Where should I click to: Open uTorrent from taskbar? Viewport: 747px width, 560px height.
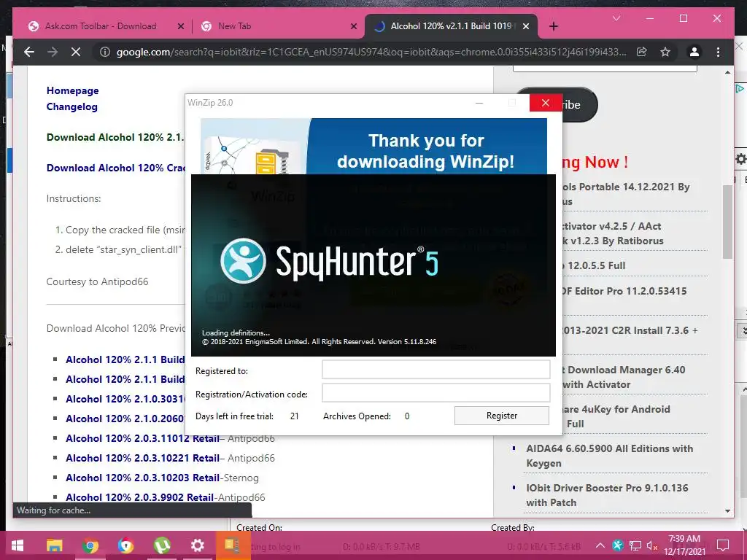163,545
